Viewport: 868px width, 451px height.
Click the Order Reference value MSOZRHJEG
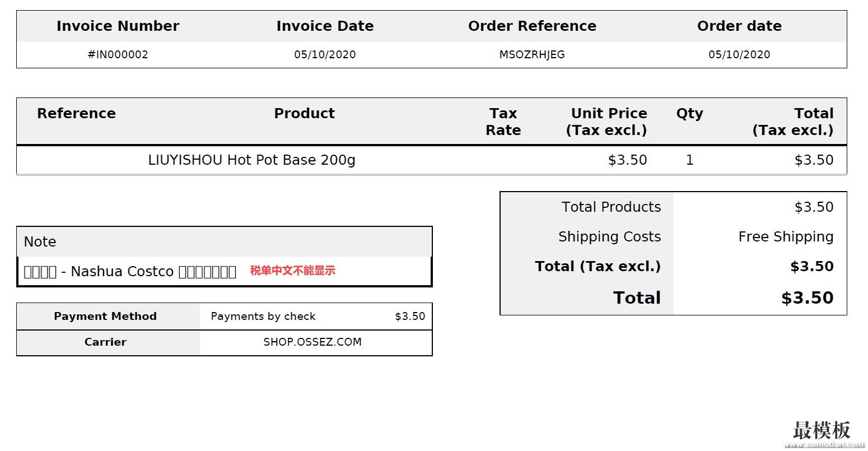tap(531, 54)
